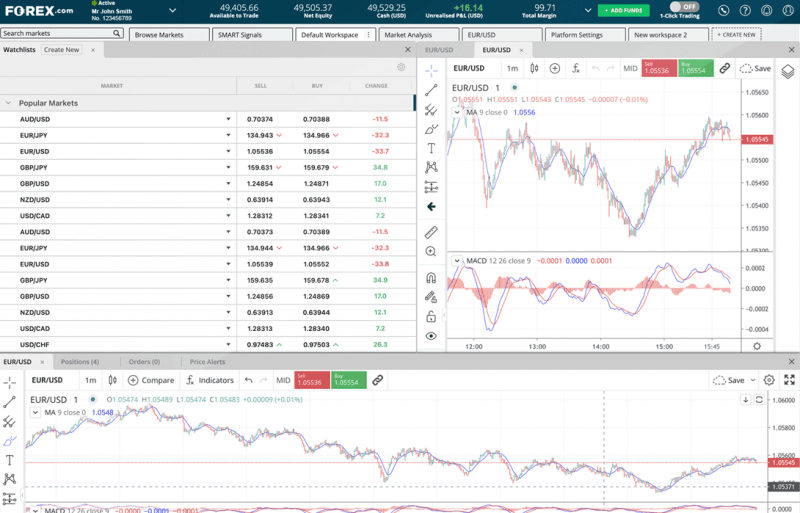The width and height of the screenshot is (800, 513).
Task: Open the SMART Signals tab
Action: (x=253, y=35)
